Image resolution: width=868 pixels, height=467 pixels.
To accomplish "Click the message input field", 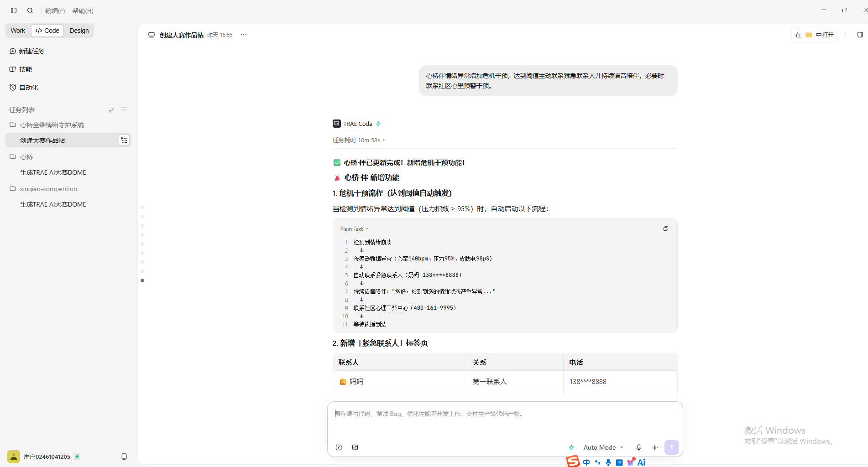I will [505, 414].
